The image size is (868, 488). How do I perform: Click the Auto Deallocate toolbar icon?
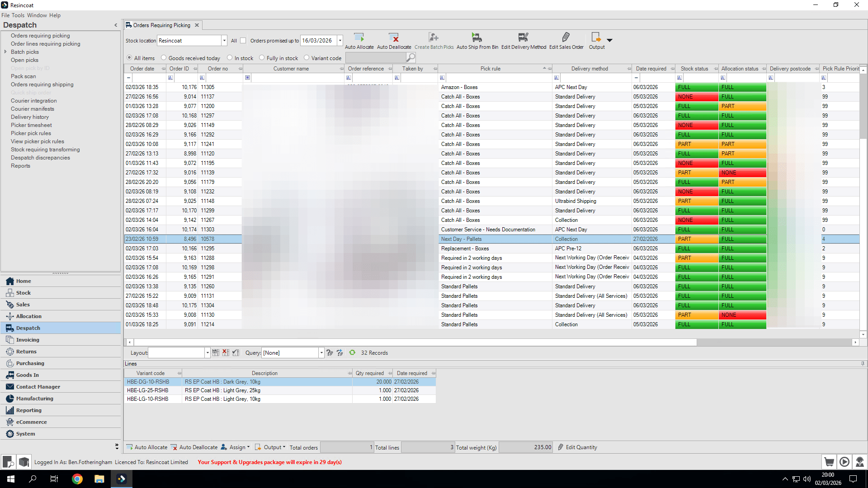(394, 38)
